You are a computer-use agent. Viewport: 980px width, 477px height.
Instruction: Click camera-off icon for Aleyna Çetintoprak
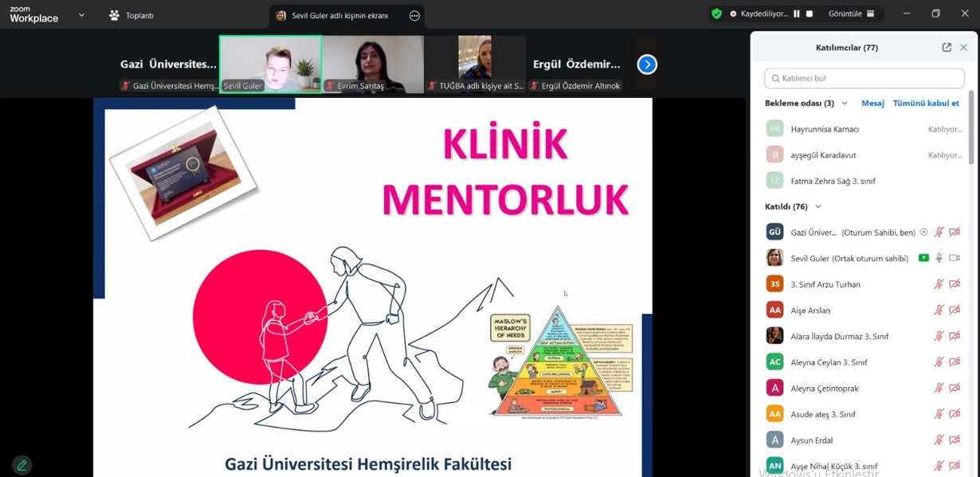pos(955,388)
